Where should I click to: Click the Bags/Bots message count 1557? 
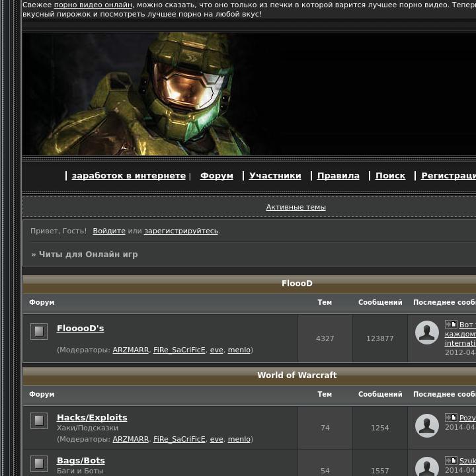[379, 471]
